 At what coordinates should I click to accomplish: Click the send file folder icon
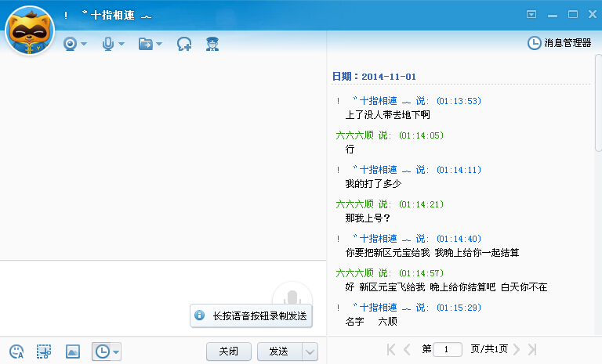pos(146,44)
